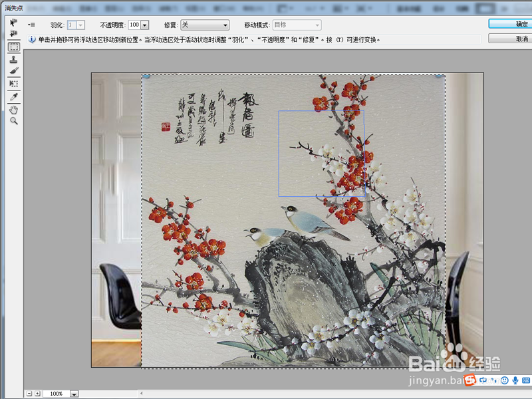Click the horizontal scrollbar left arrow

pos(142,394)
